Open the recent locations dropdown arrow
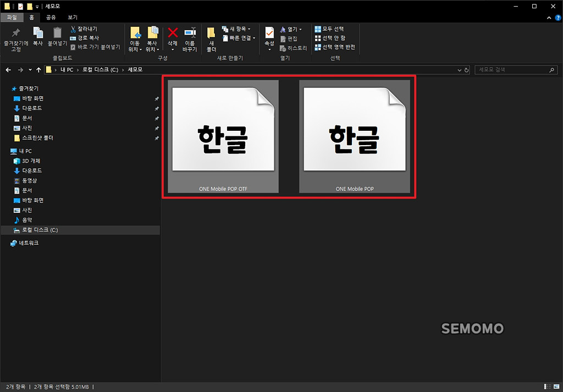 pos(30,70)
